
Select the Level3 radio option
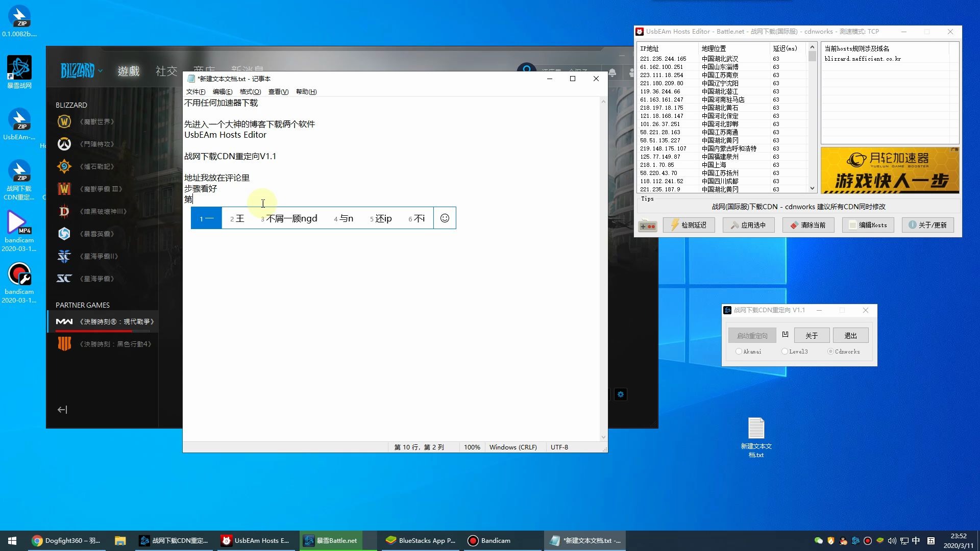coord(785,352)
